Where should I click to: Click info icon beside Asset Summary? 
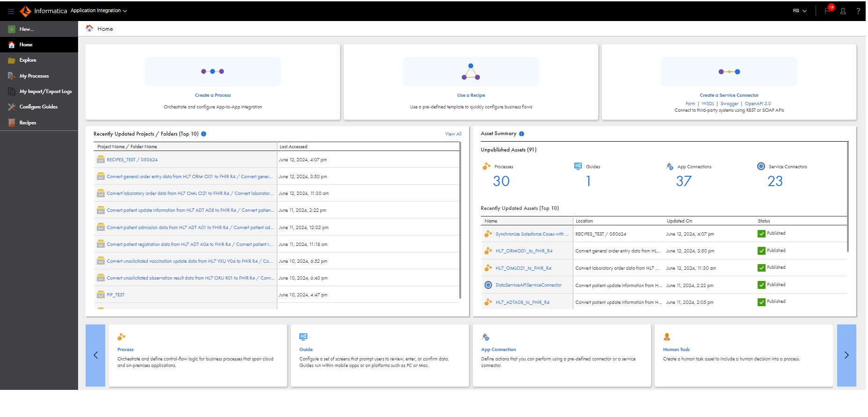point(522,134)
